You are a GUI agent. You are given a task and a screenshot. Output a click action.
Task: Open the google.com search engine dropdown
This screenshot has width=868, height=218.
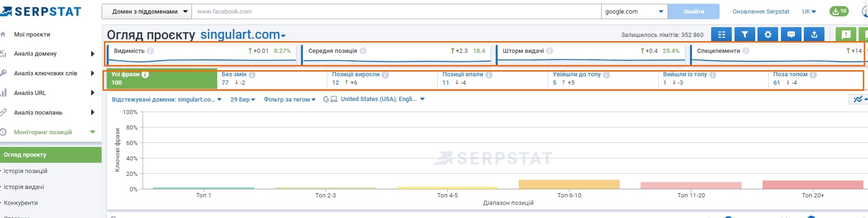[x=634, y=12]
